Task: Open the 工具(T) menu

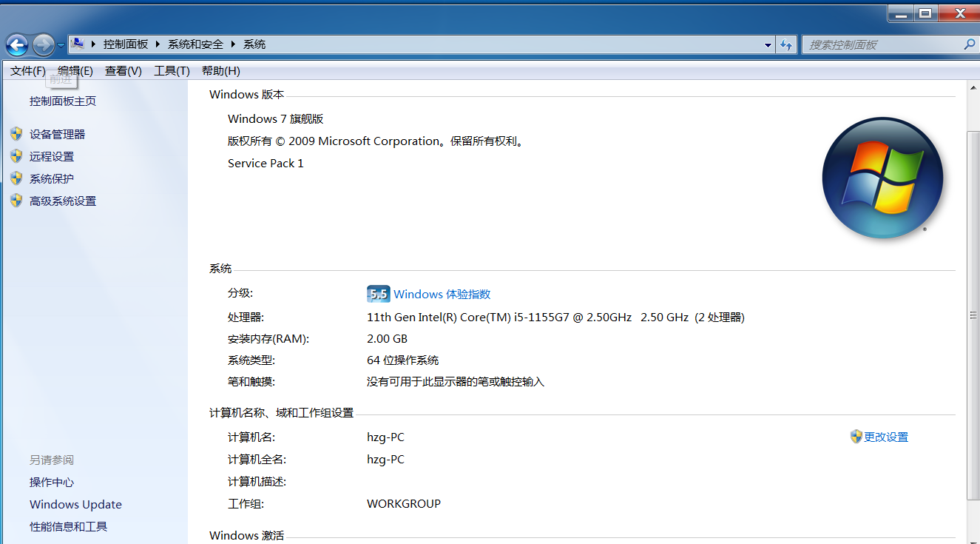Action: [172, 71]
